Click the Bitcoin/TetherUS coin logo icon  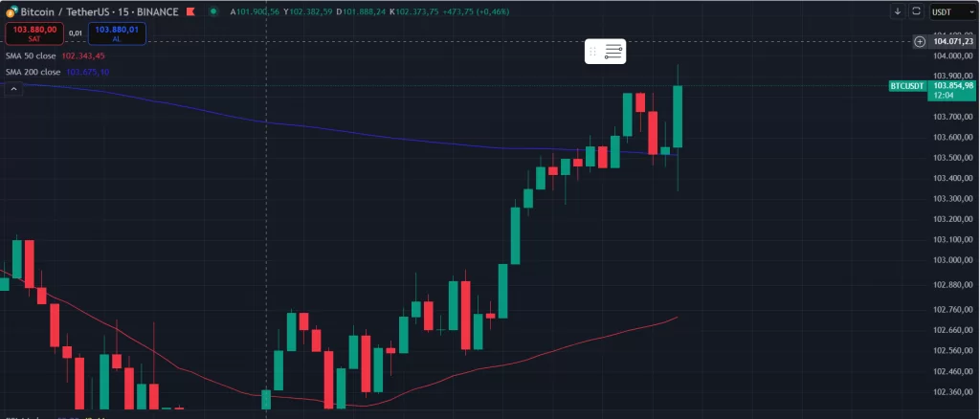click(11, 11)
